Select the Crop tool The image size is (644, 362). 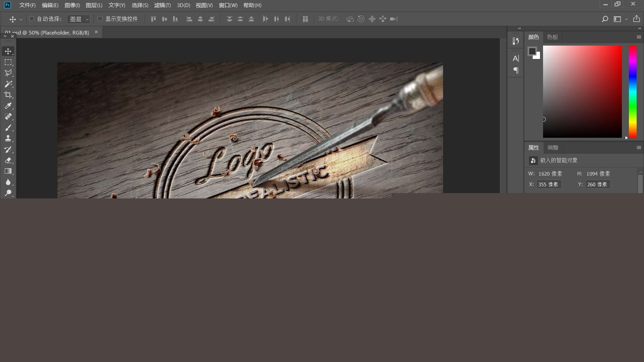8,95
